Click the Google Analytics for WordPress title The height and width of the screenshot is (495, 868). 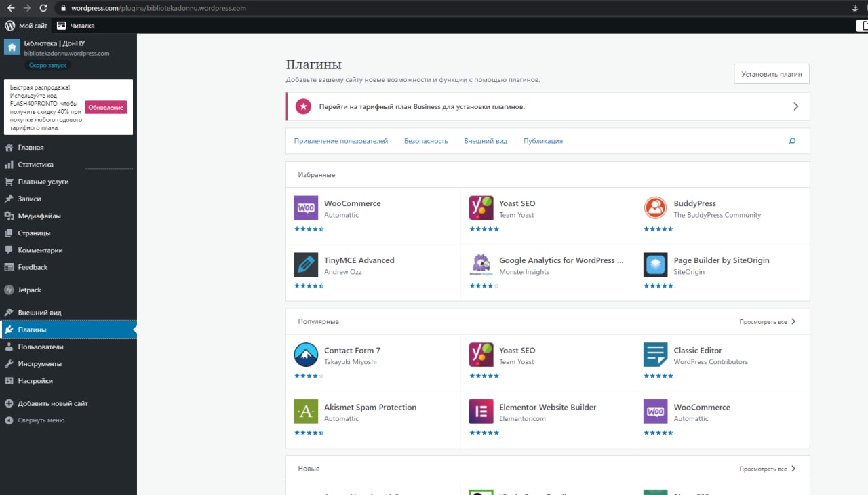point(561,260)
